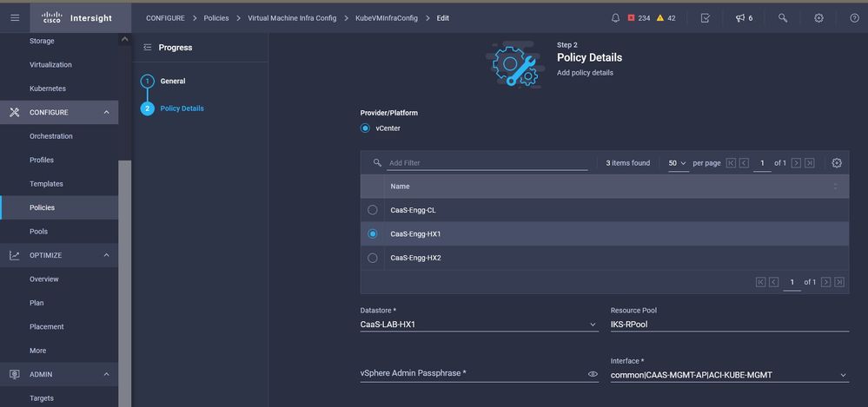Open Virtualization in the sidebar
Image resolution: width=868 pixels, height=407 pixels.
coord(51,65)
